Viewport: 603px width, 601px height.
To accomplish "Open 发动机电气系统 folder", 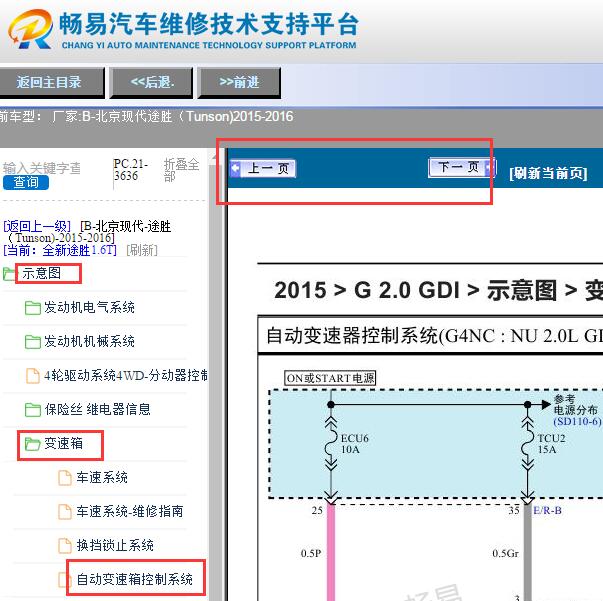I will (89, 307).
